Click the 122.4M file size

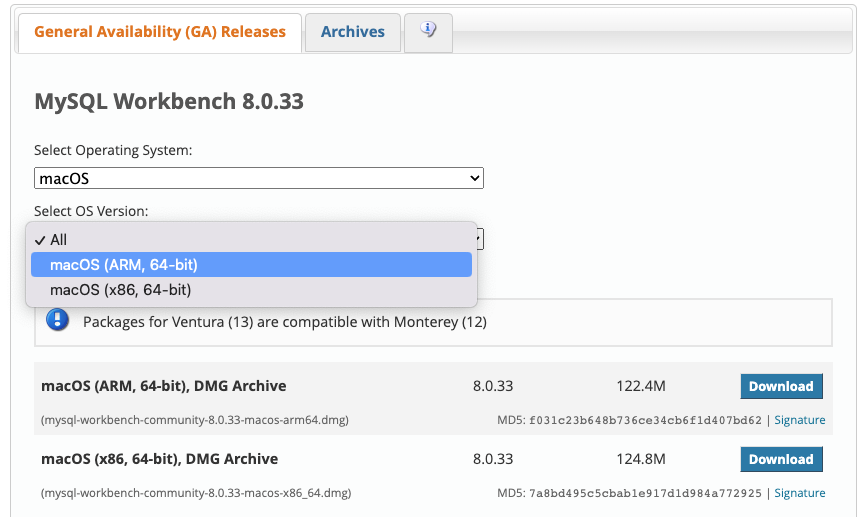click(x=641, y=386)
